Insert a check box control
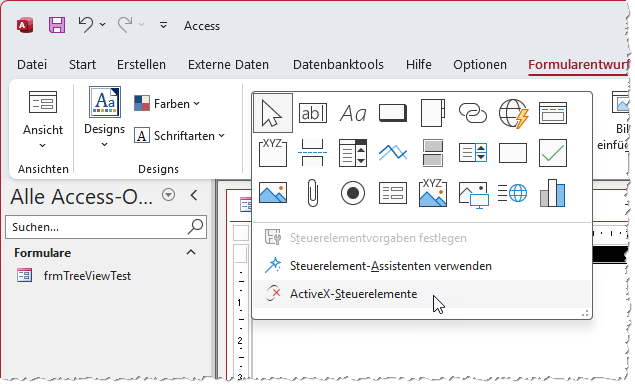 point(553,153)
